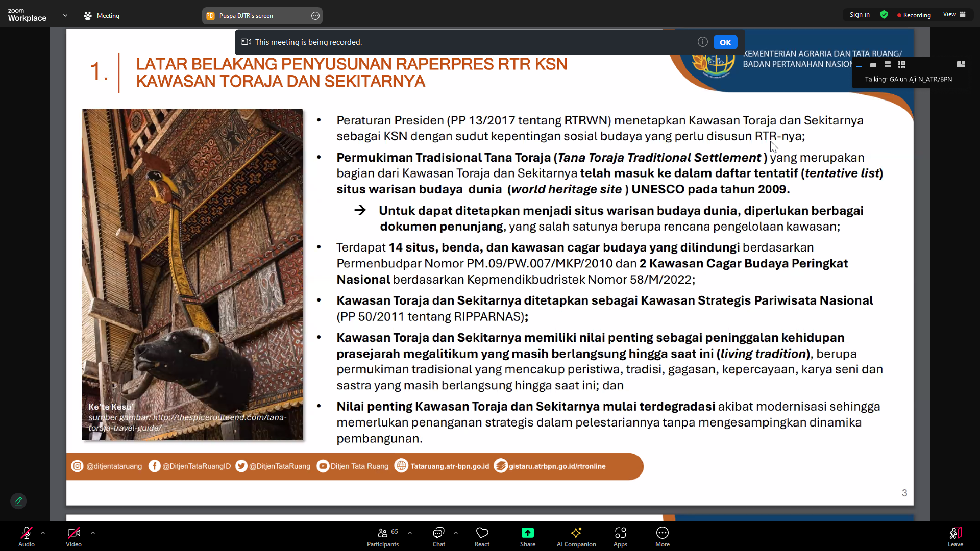This screenshot has width=980, height=551.
Task: Click the gistaru logo icon
Action: tap(501, 466)
